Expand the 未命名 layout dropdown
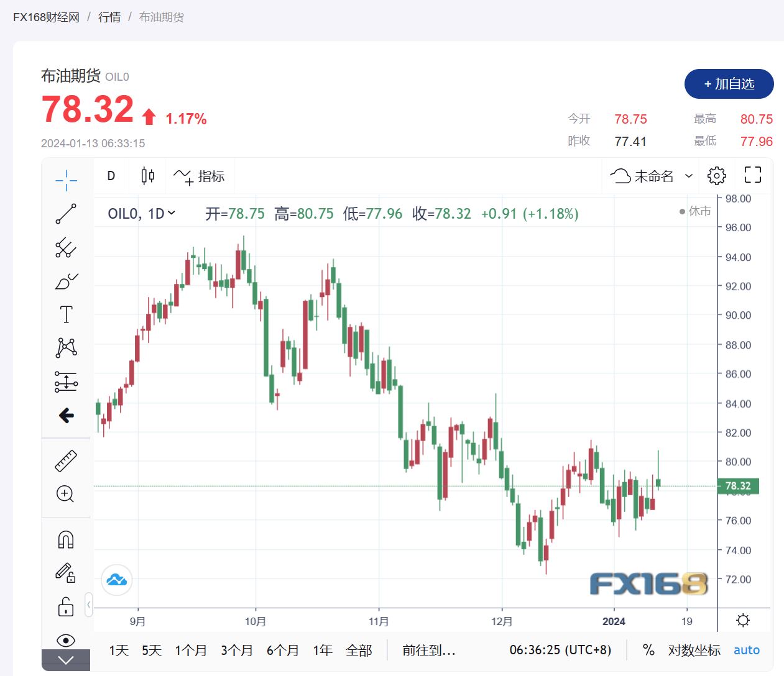 [x=689, y=176]
